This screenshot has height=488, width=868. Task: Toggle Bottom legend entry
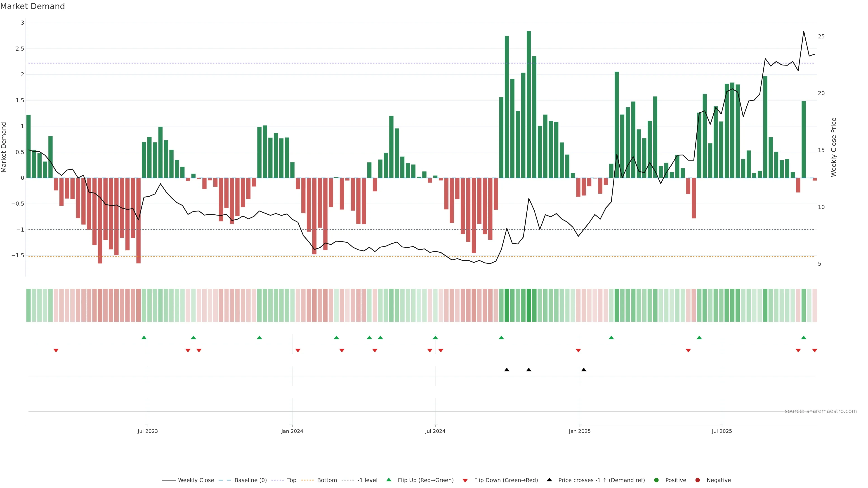327,480
